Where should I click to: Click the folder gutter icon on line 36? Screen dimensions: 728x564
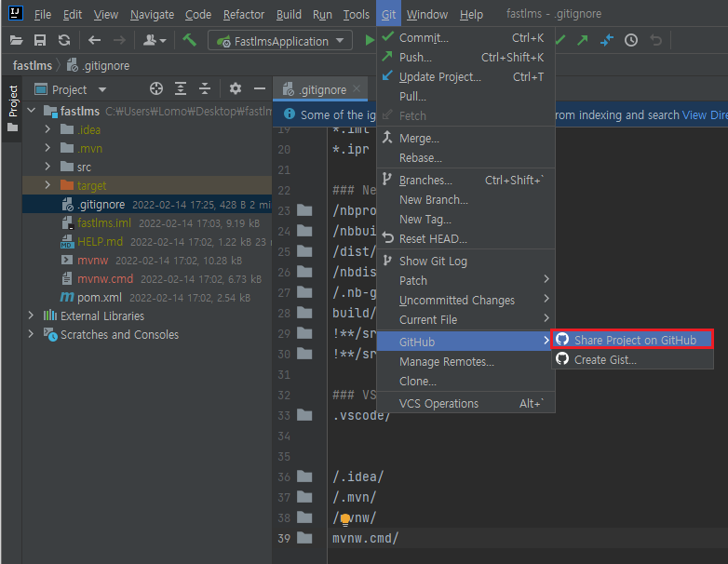click(x=304, y=477)
